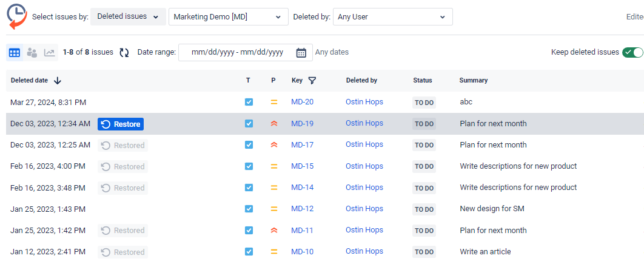Filter issues by Key column

312,80
